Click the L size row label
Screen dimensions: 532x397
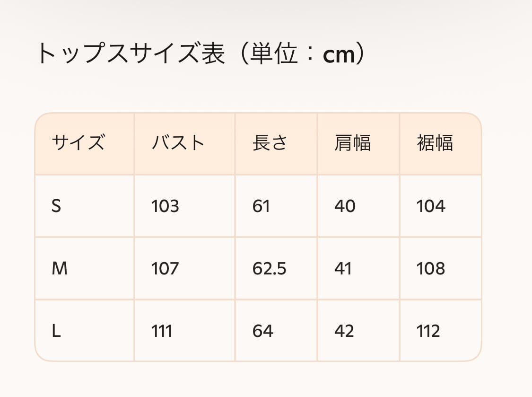56,331
